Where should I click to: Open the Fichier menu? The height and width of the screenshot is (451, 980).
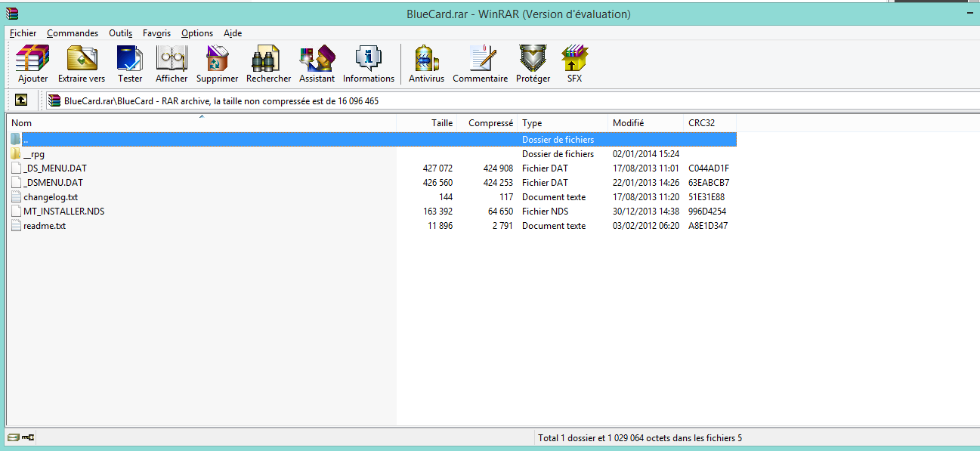point(23,33)
